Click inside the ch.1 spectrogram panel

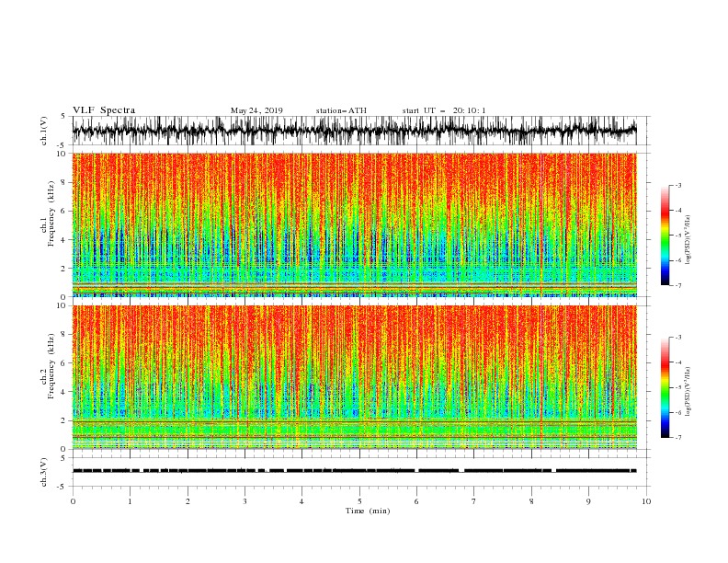pos(354,224)
